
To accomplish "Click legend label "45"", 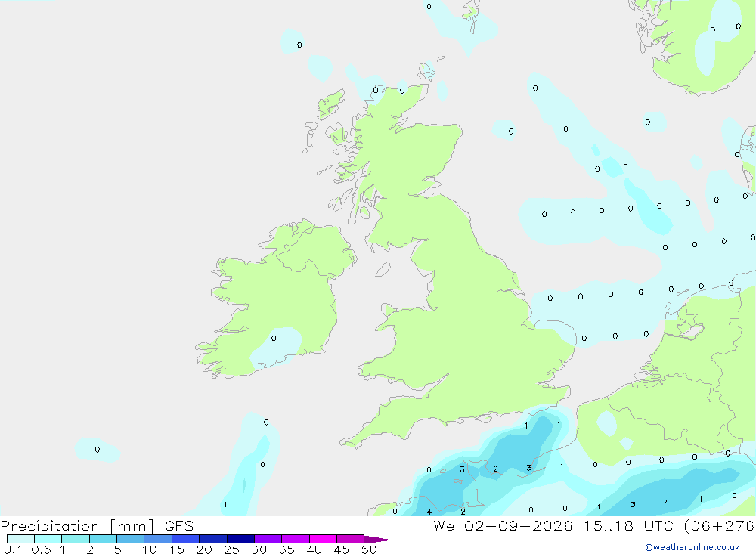I will coord(342,549).
